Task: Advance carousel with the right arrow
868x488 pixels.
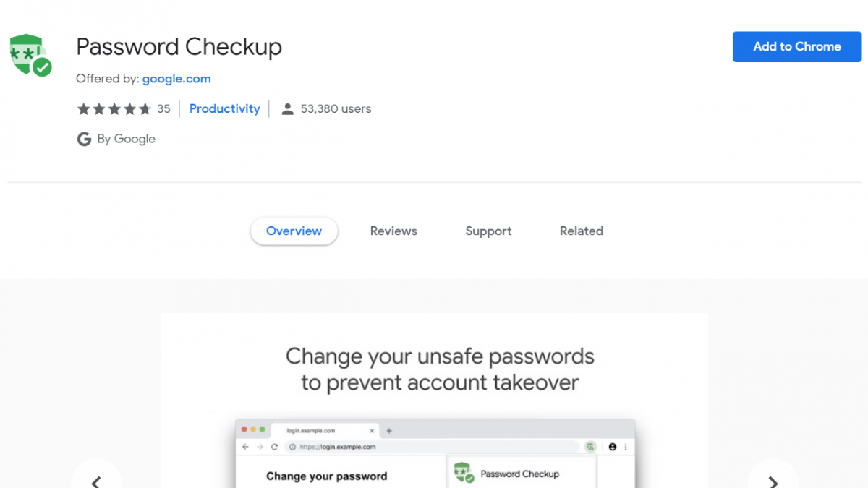Action: (x=773, y=479)
